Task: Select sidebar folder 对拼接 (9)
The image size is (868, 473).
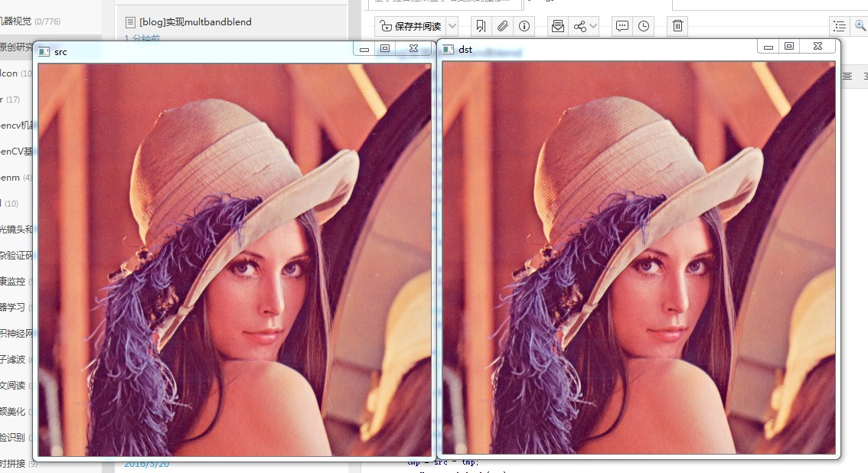Action: 19,463
